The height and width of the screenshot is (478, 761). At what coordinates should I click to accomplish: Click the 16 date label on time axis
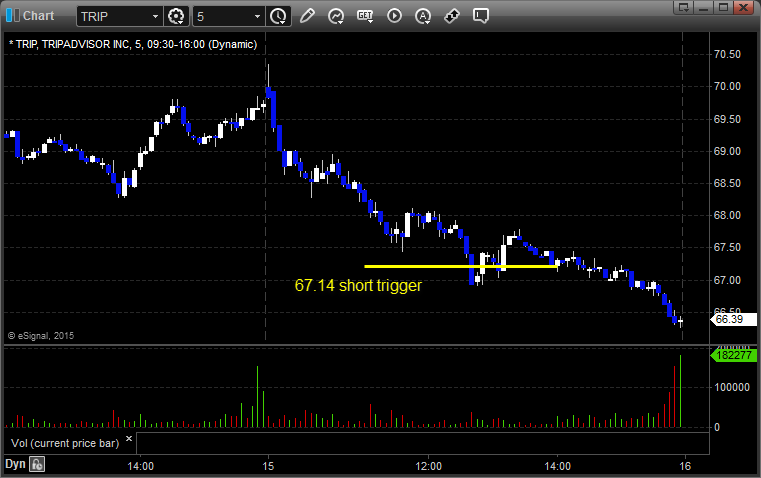[x=685, y=466]
